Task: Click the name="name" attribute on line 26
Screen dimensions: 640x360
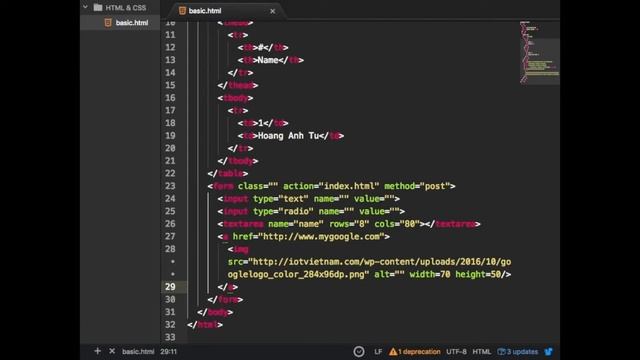Action: pos(296,224)
